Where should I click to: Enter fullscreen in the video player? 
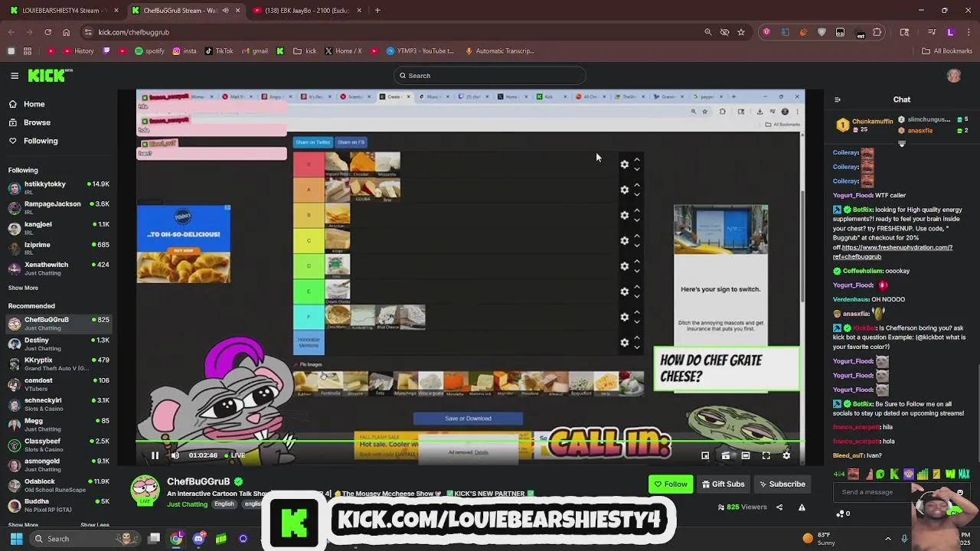click(766, 455)
